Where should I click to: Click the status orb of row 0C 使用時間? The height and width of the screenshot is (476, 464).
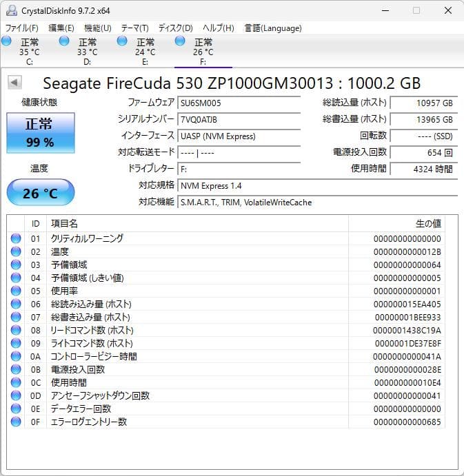(x=16, y=382)
